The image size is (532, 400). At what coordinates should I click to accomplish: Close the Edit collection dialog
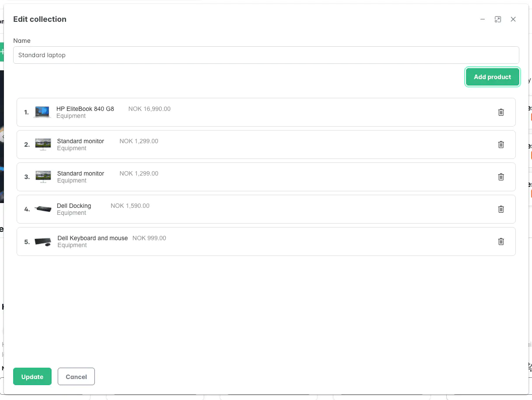(x=513, y=19)
